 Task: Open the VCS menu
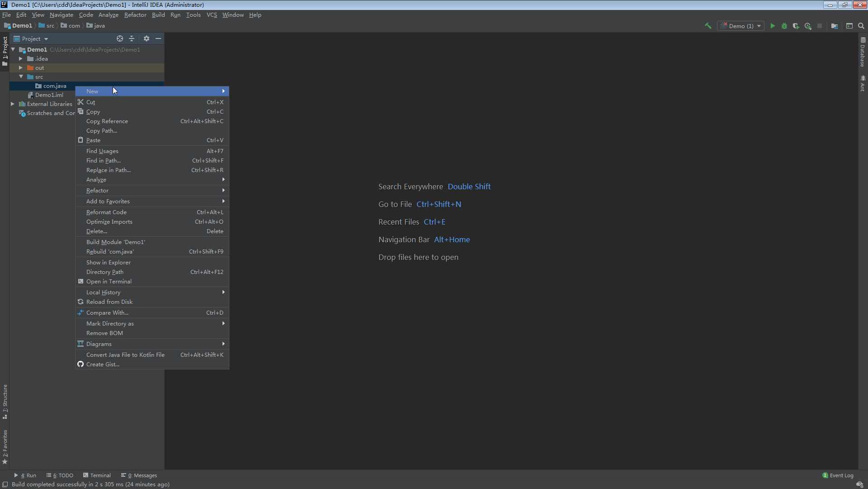point(212,14)
